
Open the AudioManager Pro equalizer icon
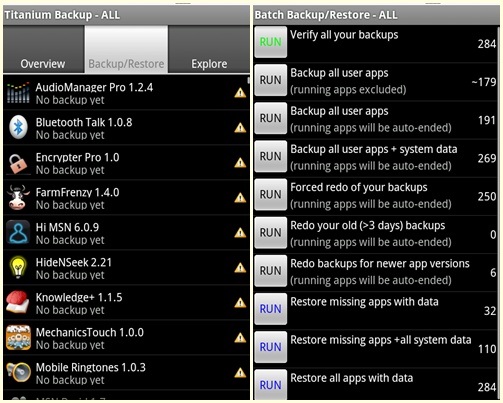[18, 93]
